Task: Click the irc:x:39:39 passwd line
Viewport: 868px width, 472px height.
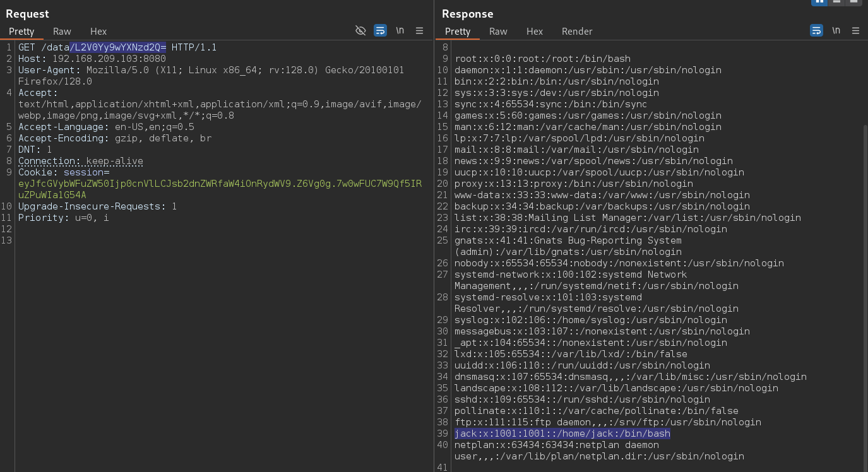Action: (x=591, y=229)
